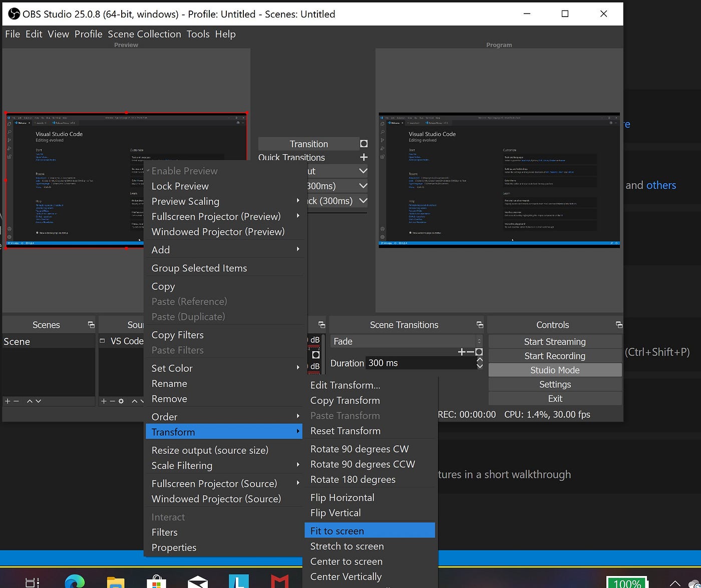Move scene up in Scenes list
The height and width of the screenshot is (588, 701).
(x=30, y=401)
